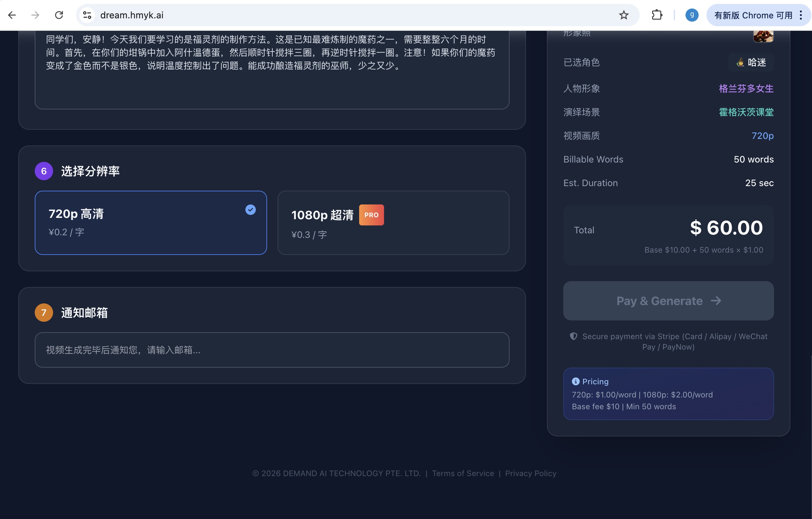This screenshot has width=812, height=519.
Task: Click the 'g' profile avatar in Chrome
Action: click(692, 15)
